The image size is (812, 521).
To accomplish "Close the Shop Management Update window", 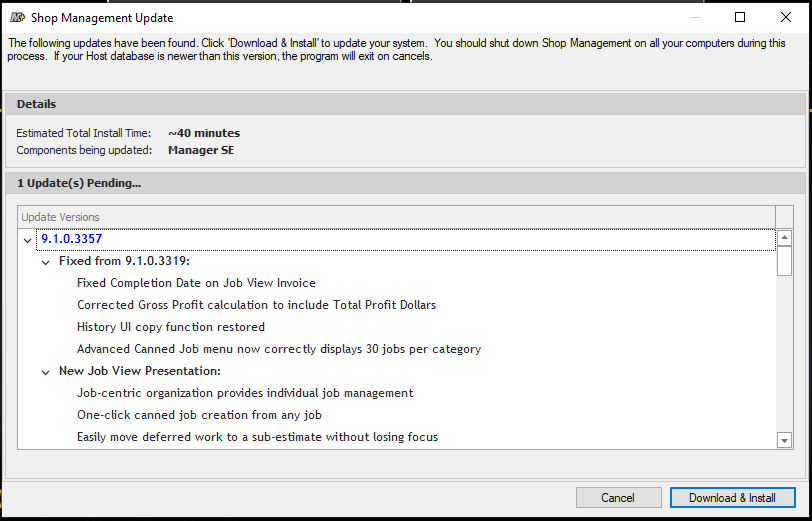I will tap(786, 17).
